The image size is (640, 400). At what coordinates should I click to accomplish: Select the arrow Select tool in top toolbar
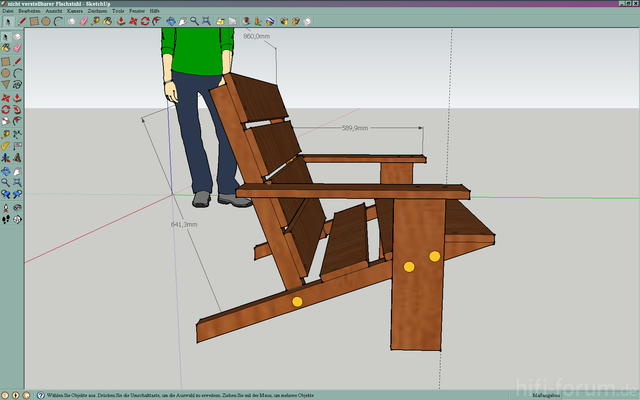point(8,20)
